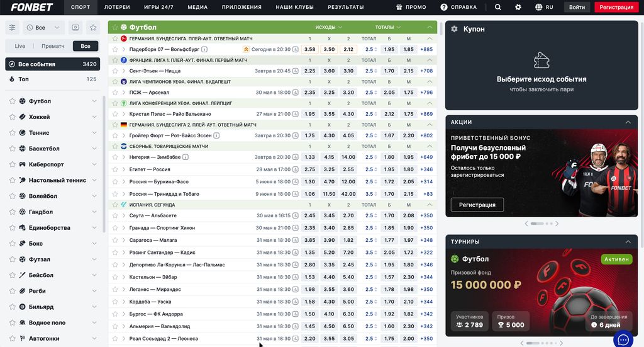Click info icon next to Падерборн 07 — Вольфсбург
Viewport: 644px width, 347px height.
204,49
